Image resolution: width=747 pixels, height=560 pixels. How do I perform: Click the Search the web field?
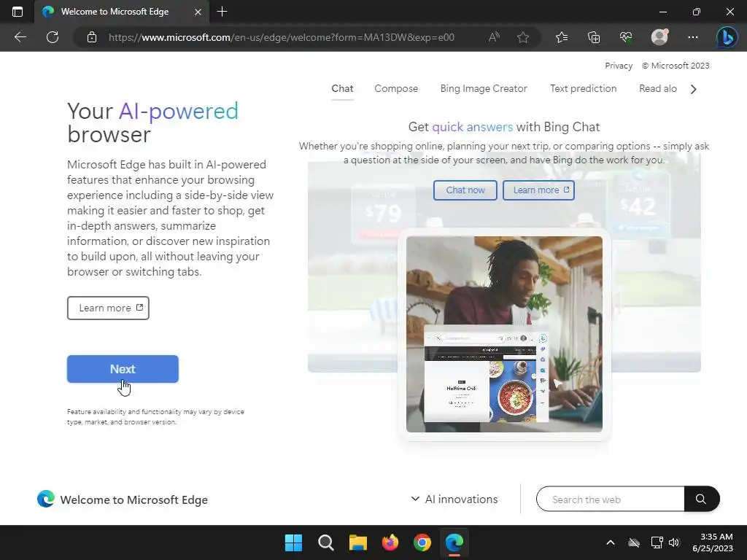pos(611,499)
